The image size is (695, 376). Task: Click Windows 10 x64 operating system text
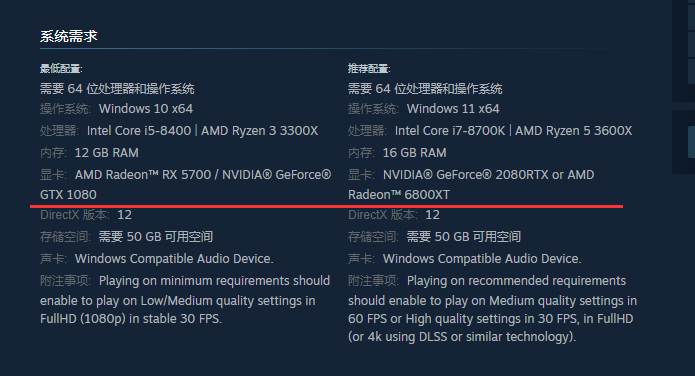(146, 109)
